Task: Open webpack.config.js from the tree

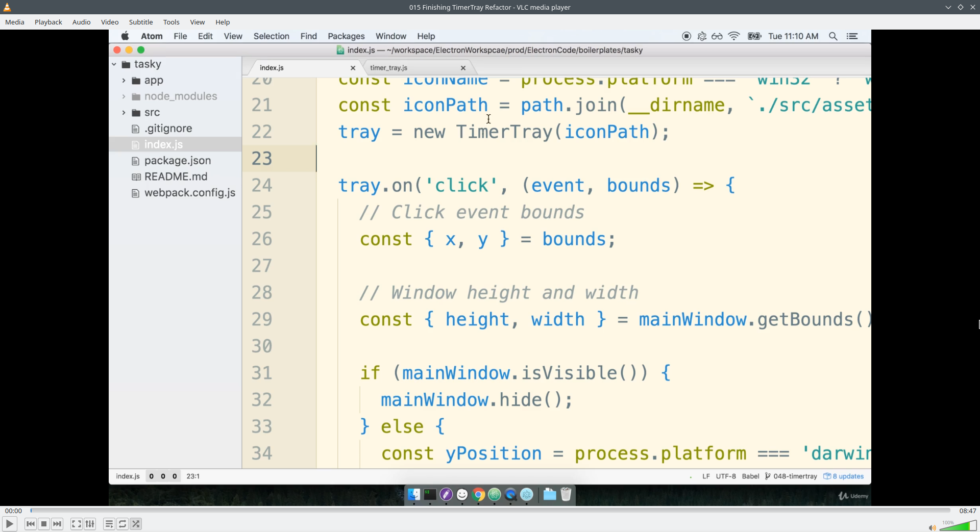Action: point(189,193)
